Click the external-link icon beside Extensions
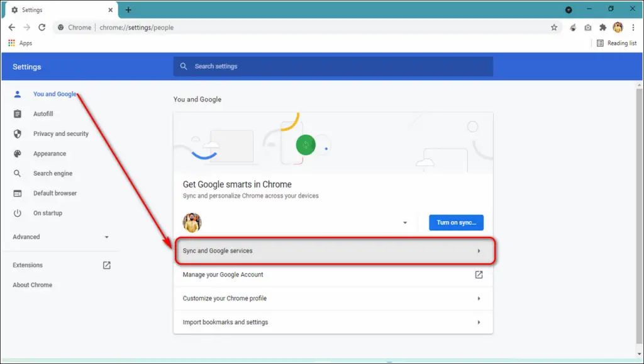This screenshot has height=364, width=644. pos(107,265)
